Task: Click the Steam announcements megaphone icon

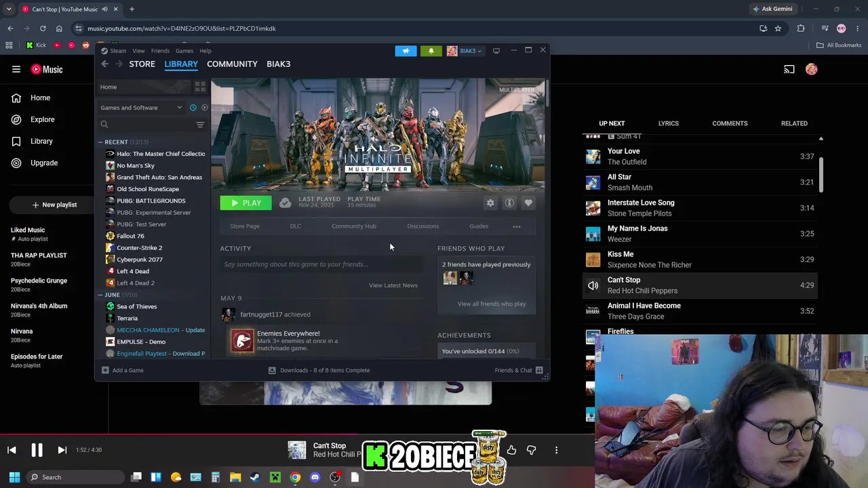Action: pyautogui.click(x=406, y=51)
